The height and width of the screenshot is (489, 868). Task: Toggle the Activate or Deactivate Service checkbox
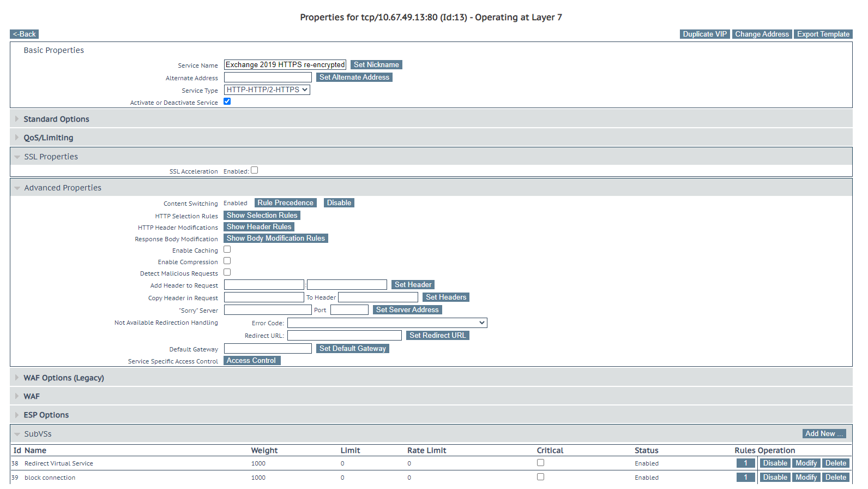point(227,102)
